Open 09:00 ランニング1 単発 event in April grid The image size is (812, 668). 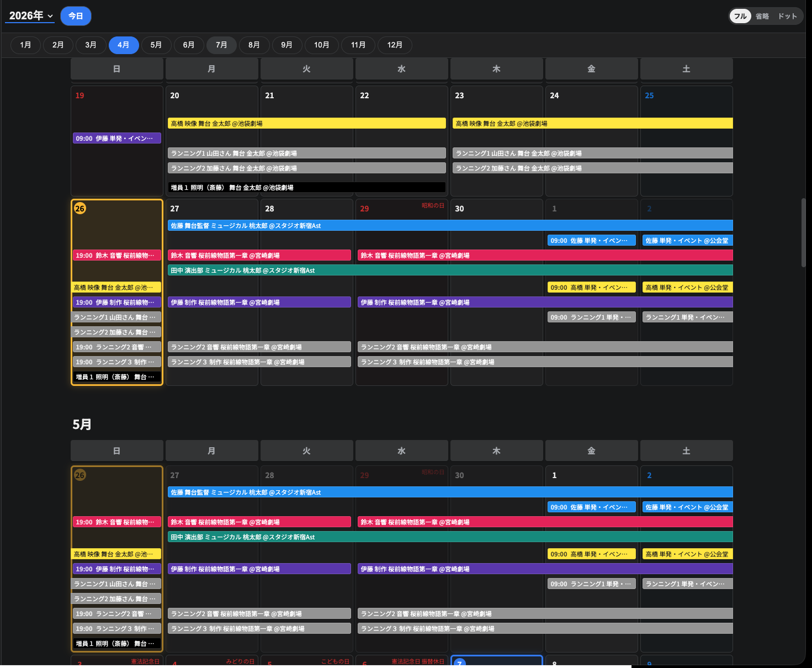[x=592, y=317]
